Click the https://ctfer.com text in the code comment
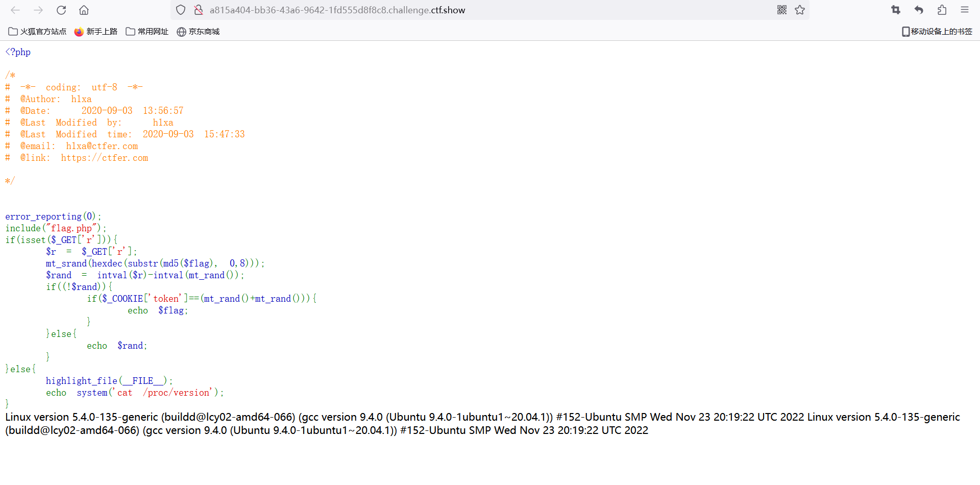 coord(105,158)
